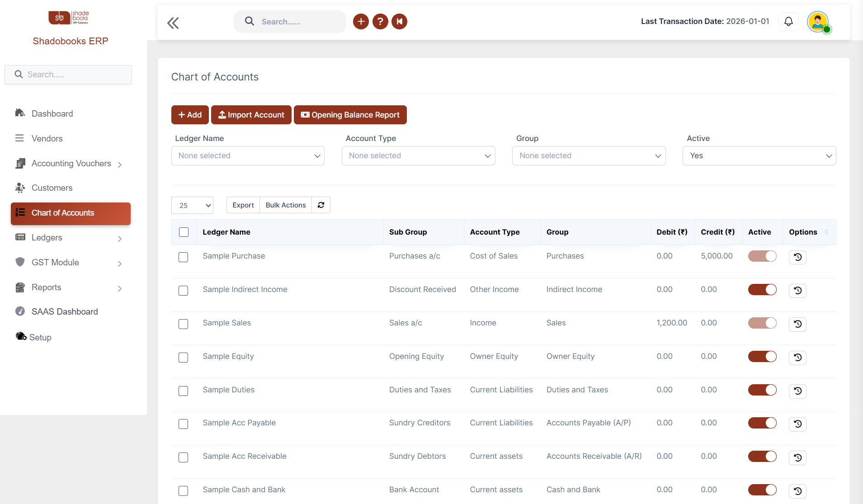This screenshot has height=504, width=863.
Task: Tick the select-all header checkbox
Action: click(x=184, y=232)
